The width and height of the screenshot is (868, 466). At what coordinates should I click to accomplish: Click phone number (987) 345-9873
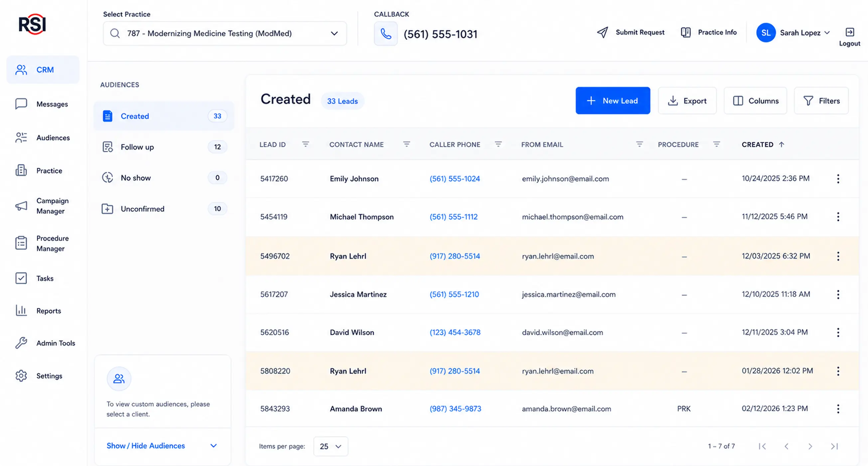[455, 409]
